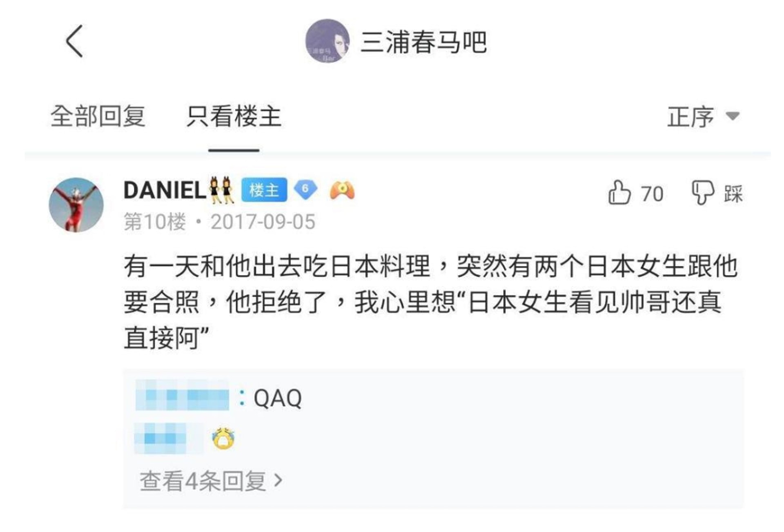
Task: Like the post with thumbs up
Action: tap(619, 193)
